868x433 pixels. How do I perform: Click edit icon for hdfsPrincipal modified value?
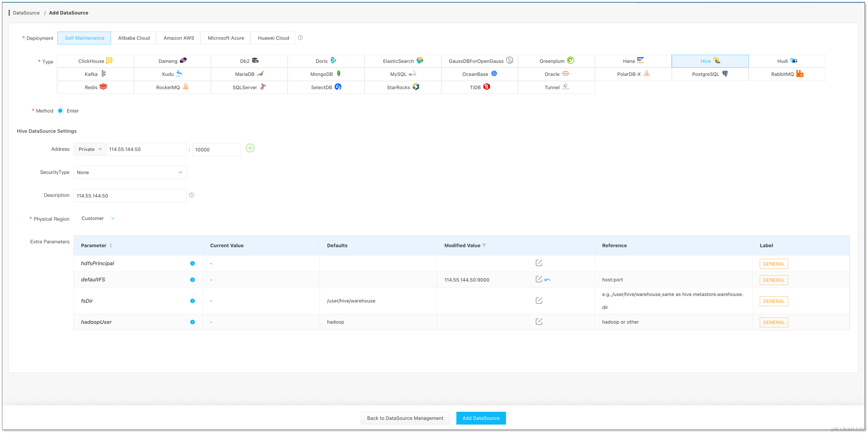(x=538, y=263)
